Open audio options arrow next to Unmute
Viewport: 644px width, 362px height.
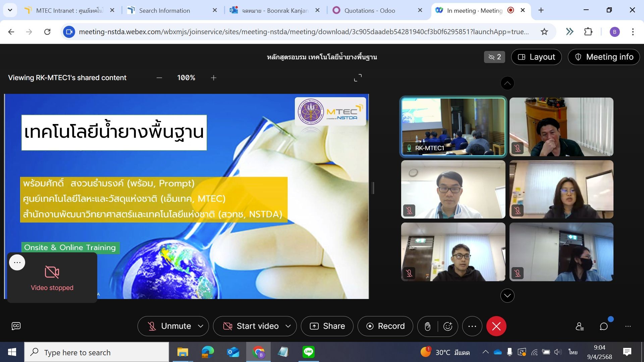(201, 326)
